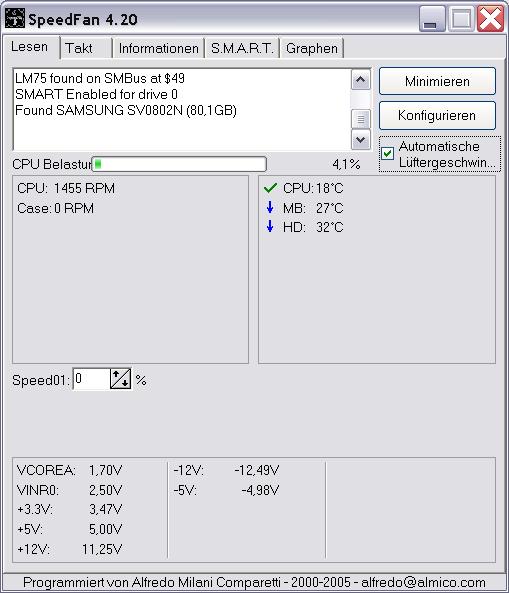
Task: Click the log box scroll-up arrow
Action: click(361, 79)
